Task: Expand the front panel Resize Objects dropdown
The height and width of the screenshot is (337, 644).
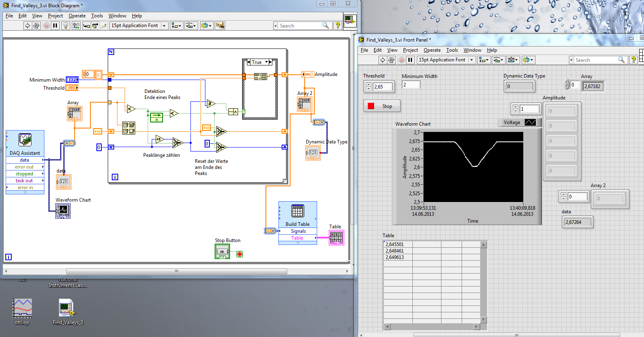Action: (x=512, y=60)
